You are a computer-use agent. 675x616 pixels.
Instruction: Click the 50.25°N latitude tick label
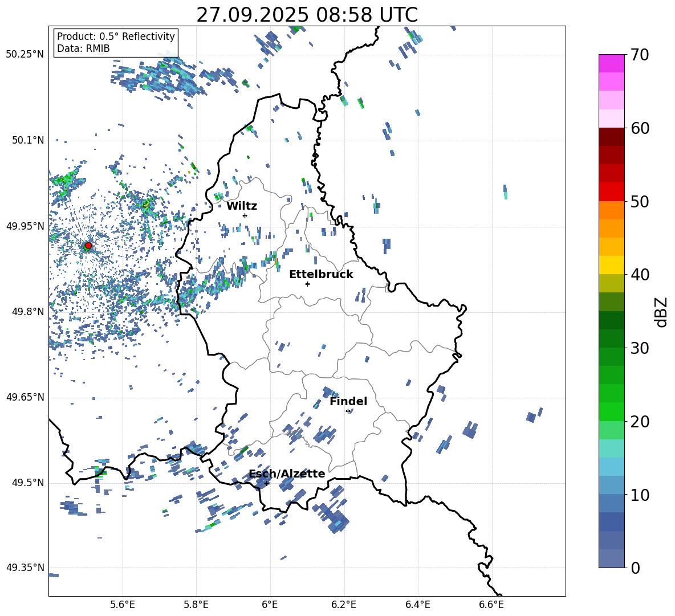pyautogui.click(x=25, y=54)
